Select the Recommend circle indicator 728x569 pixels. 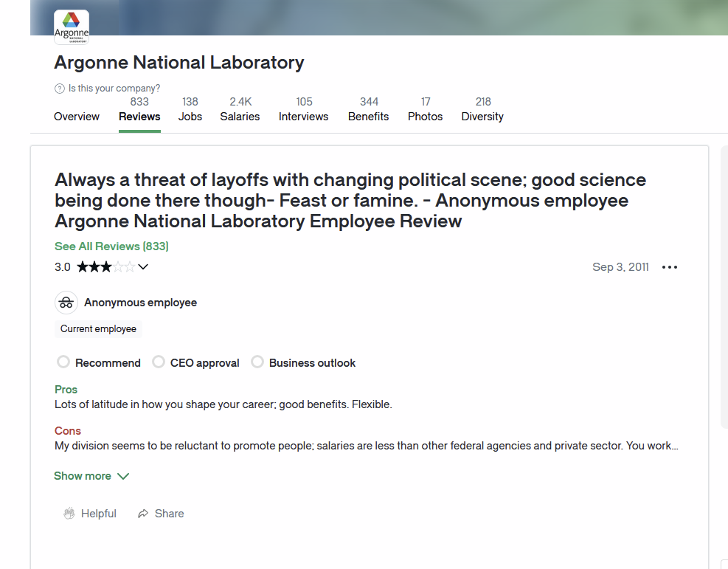[63, 362]
